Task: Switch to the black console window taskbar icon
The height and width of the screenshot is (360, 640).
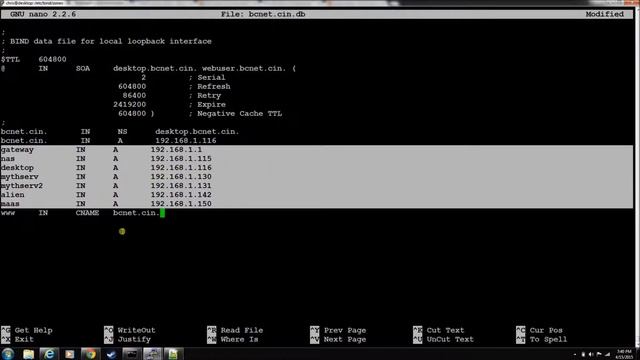Action: (x=131, y=354)
